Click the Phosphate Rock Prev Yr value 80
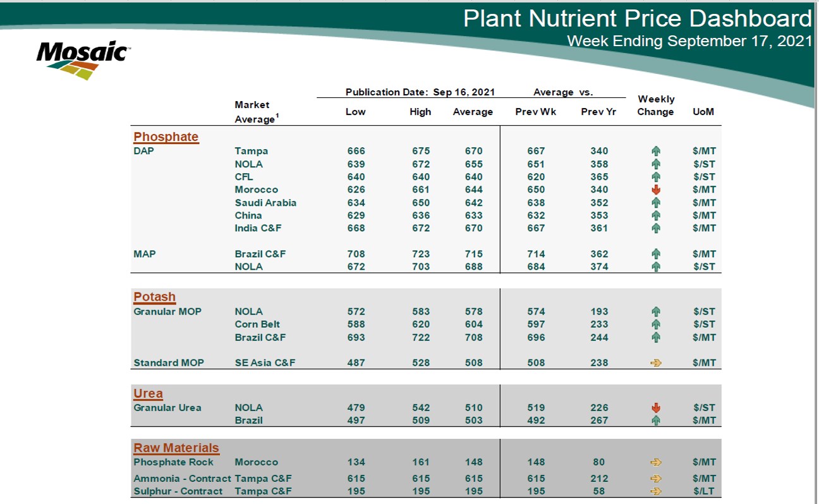The width and height of the screenshot is (819, 504). (599, 462)
